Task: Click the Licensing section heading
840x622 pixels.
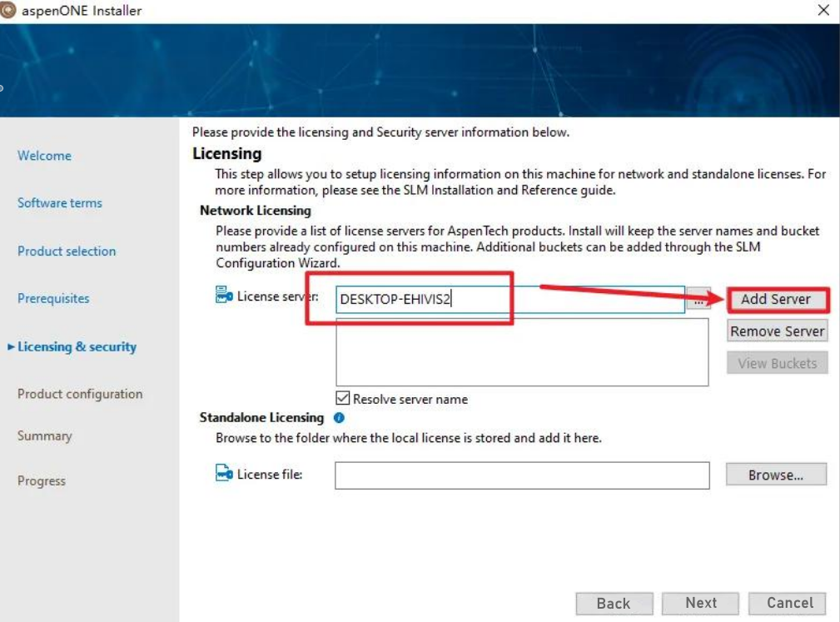Action: (226, 154)
